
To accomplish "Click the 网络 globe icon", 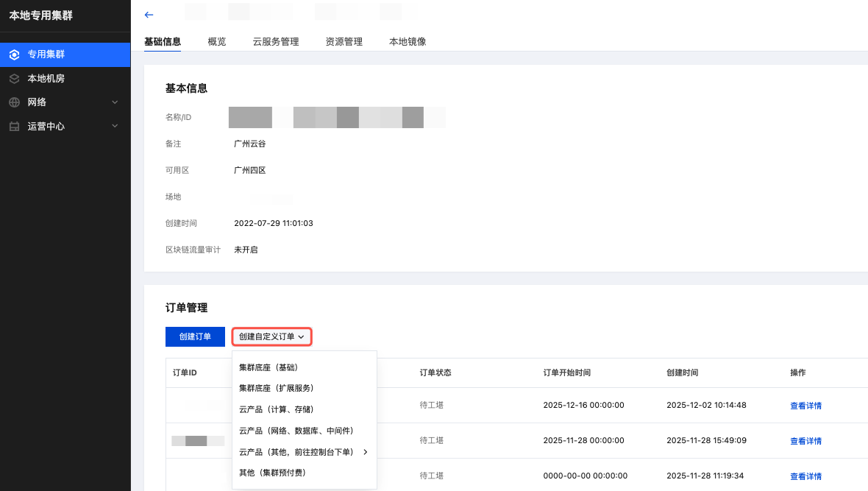I will tap(14, 102).
